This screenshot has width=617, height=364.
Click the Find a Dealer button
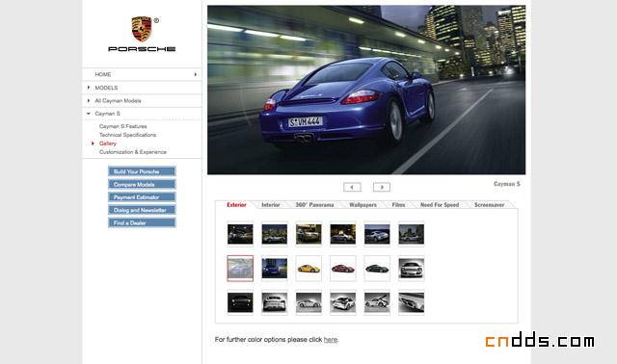point(142,222)
